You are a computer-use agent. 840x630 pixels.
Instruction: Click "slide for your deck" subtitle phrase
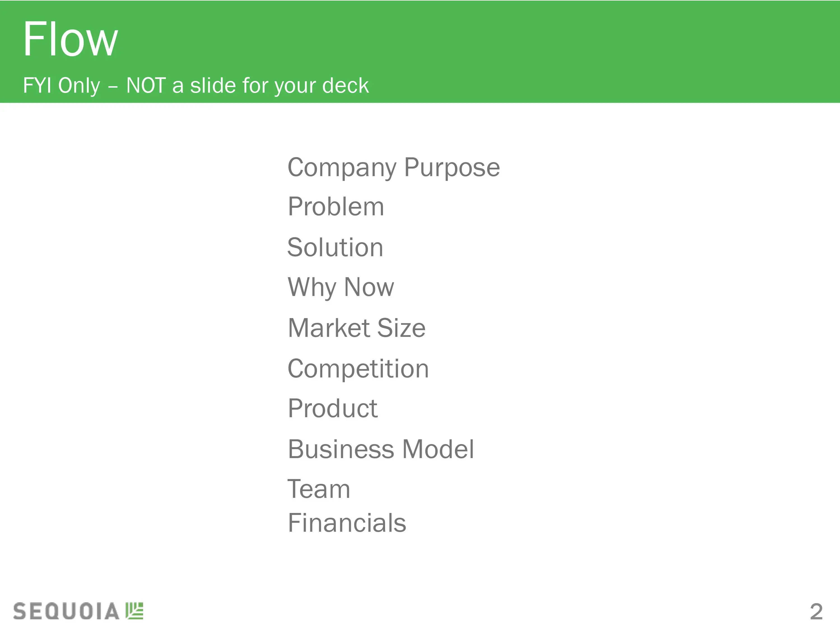point(279,85)
